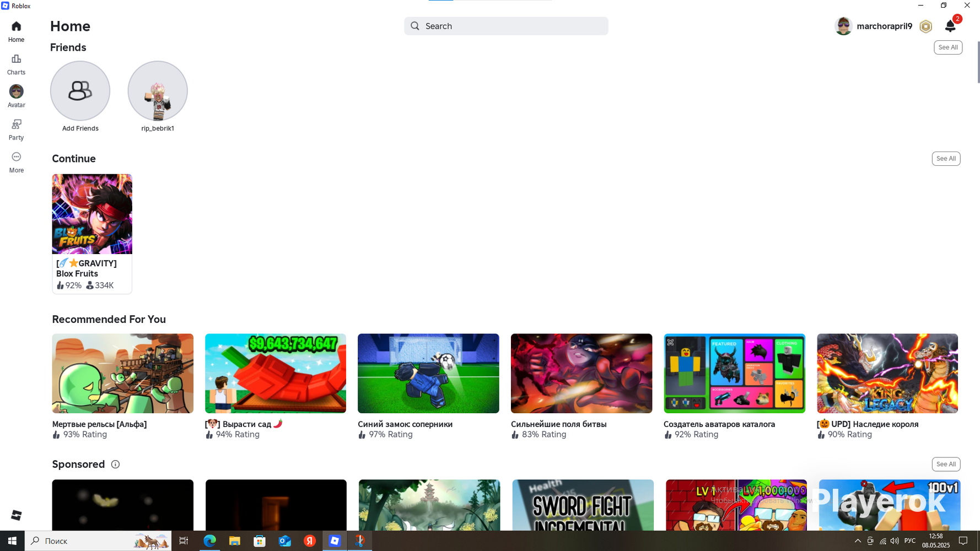980x551 pixels.
Task: Click the taskbar clock showing 12:58
Action: [936, 541]
